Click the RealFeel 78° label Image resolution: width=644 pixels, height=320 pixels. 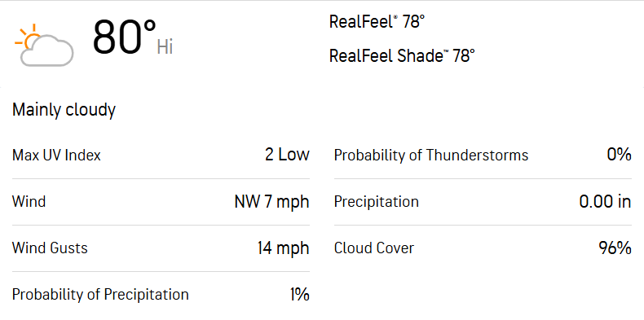point(377,22)
